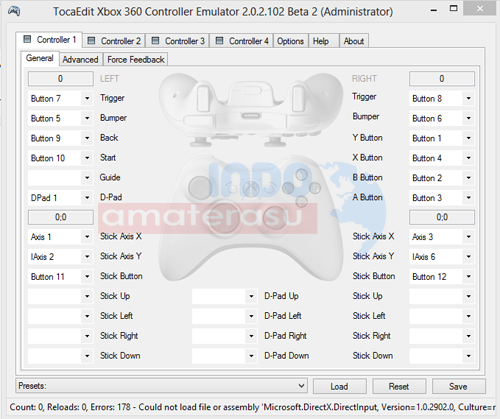The height and width of the screenshot is (419, 500).
Task: Open the left Stick Left dropdown
Action: click(60, 316)
